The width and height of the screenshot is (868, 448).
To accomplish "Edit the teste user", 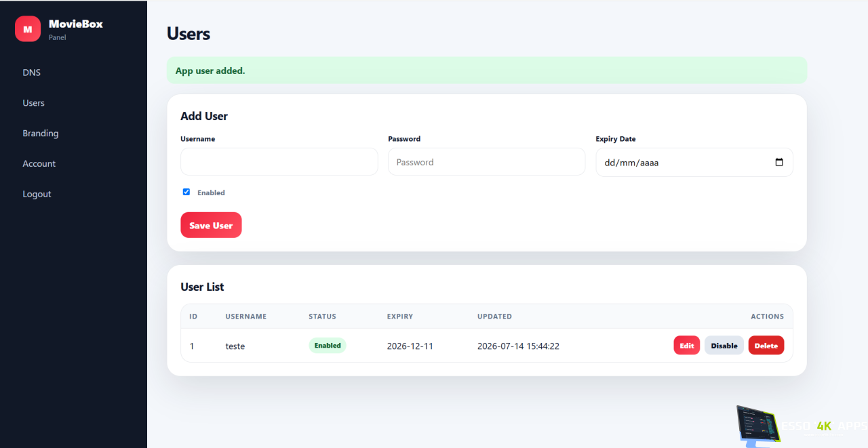I will (x=687, y=346).
